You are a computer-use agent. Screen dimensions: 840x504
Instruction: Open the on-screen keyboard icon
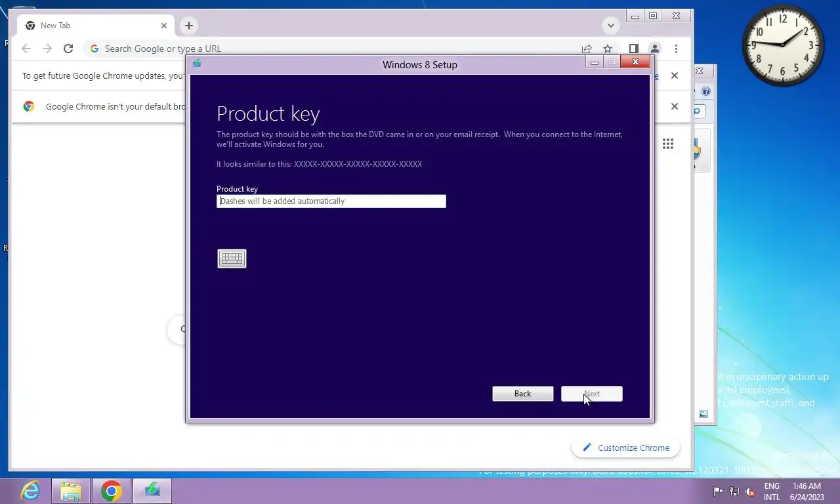point(232,259)
